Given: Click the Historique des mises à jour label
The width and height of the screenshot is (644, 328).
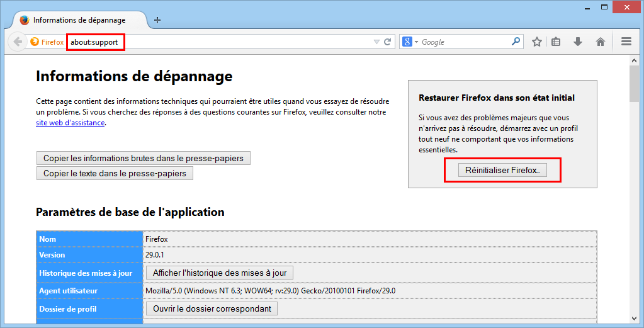Looking at the screenshot, I should tap(86, 273).
